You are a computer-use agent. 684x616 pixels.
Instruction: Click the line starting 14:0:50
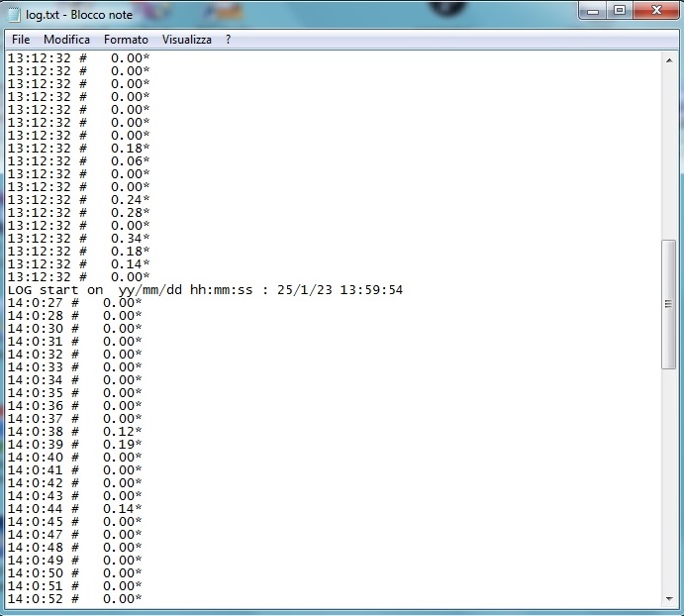(74, 572)
